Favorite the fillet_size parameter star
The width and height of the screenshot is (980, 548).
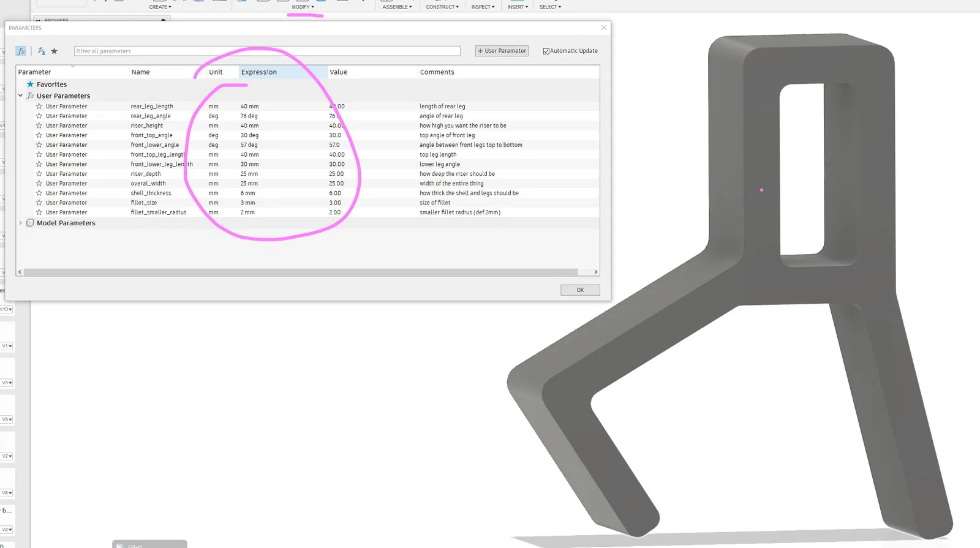pos(39,203)
